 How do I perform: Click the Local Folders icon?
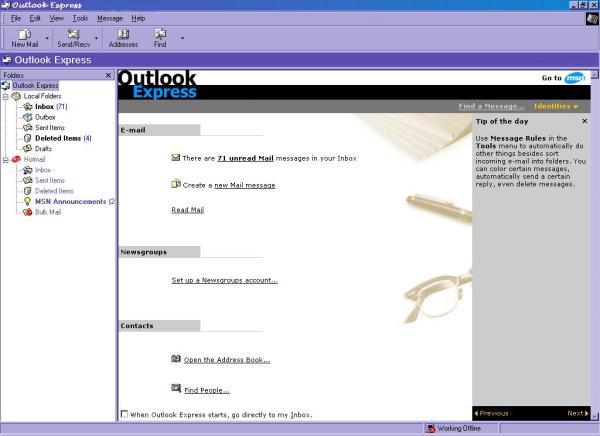coord(16,96)
